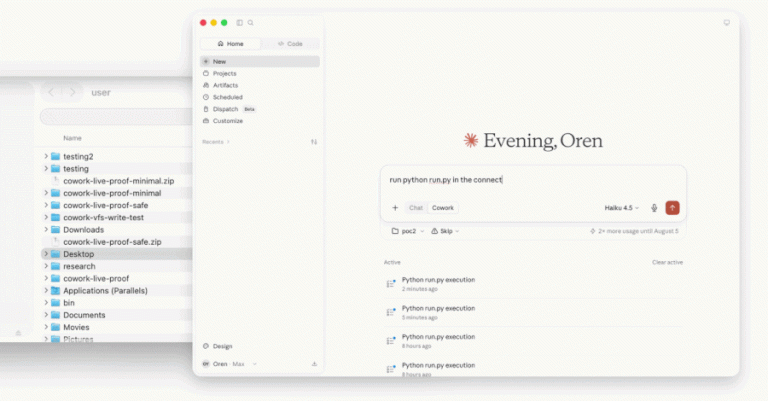Switch to the Home tab
The image size is (768, 401).
point(230,44)
